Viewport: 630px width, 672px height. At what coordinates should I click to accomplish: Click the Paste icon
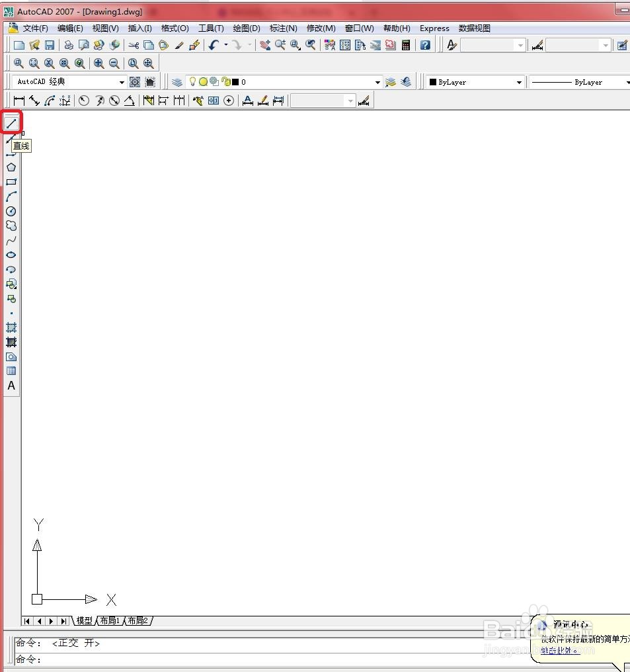(x=163, y=45)
